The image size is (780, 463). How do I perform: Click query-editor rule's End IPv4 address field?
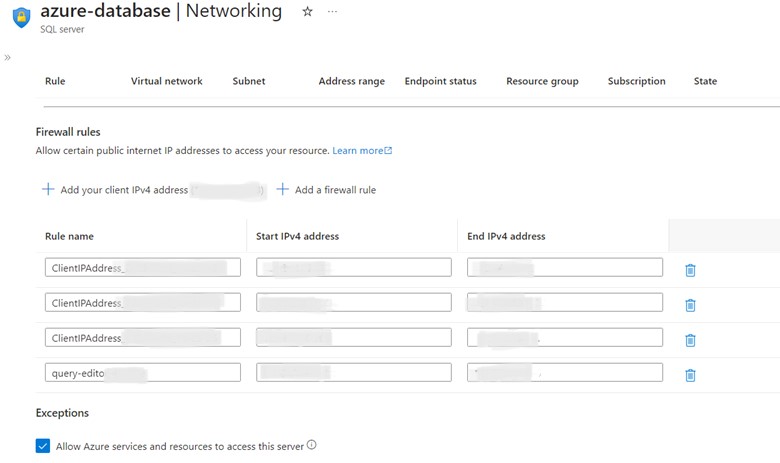click(564, 372)
